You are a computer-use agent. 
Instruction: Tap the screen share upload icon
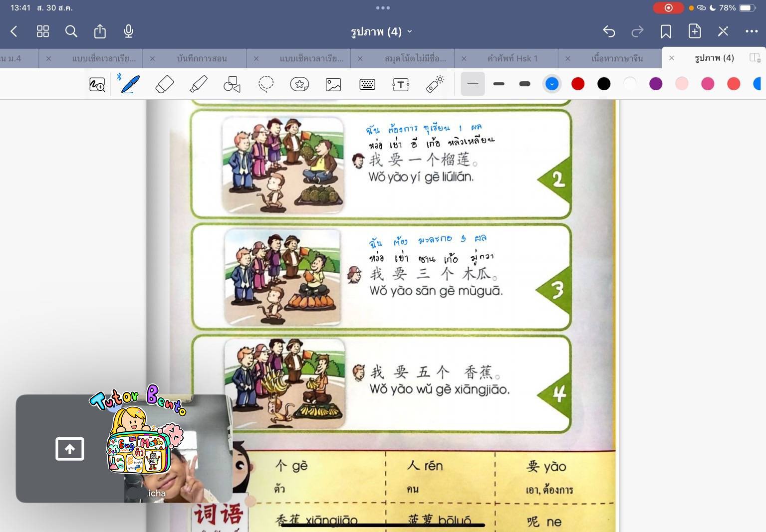click(x=70, y=449)
